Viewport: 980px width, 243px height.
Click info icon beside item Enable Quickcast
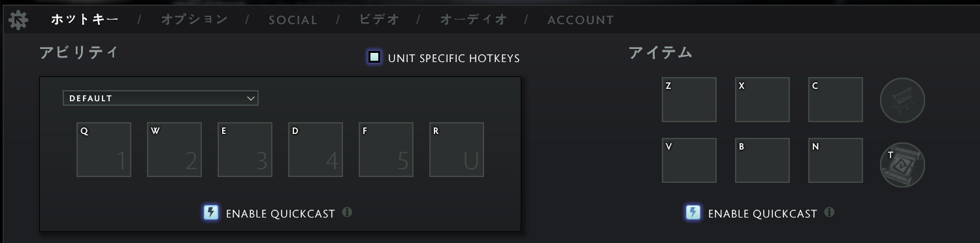[829, 212]
